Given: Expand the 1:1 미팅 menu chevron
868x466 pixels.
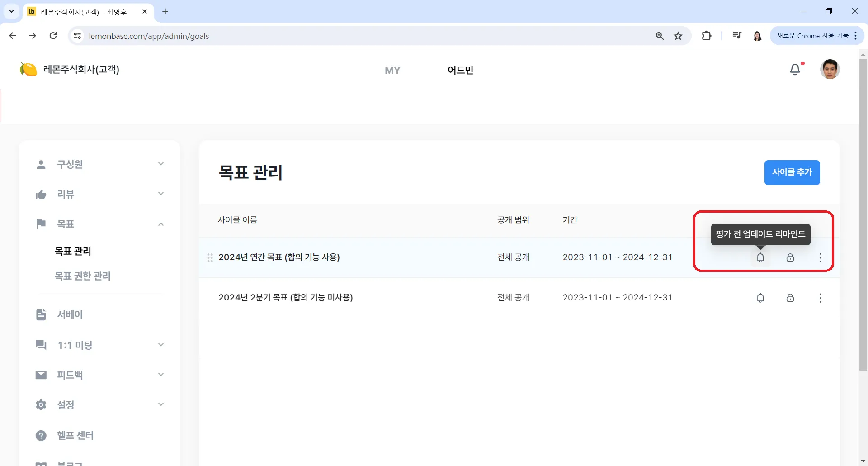Looking at the screenshot, I should point(161,345).
